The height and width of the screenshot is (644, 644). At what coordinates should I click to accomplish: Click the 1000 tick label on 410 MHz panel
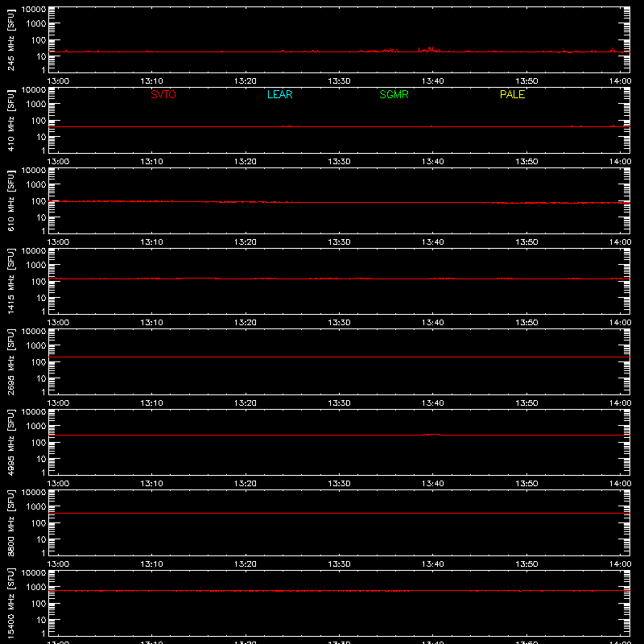coord(36,105)
